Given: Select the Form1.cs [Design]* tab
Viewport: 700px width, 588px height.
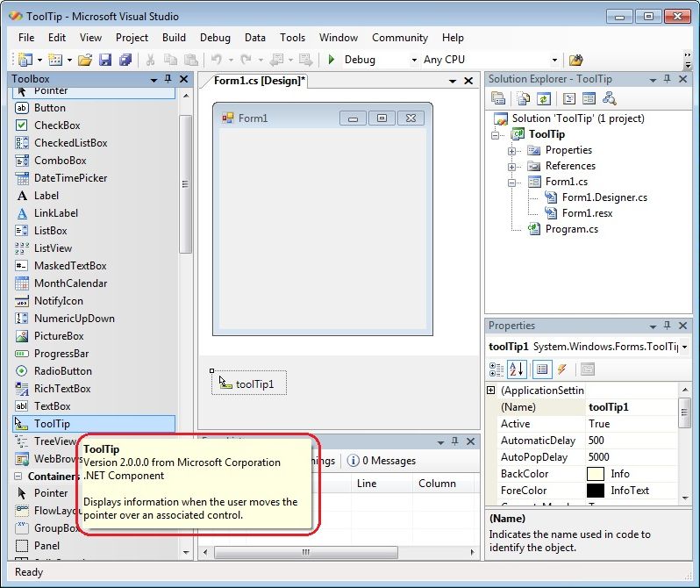Looking at the screenshot, I should tap(260, 81).
